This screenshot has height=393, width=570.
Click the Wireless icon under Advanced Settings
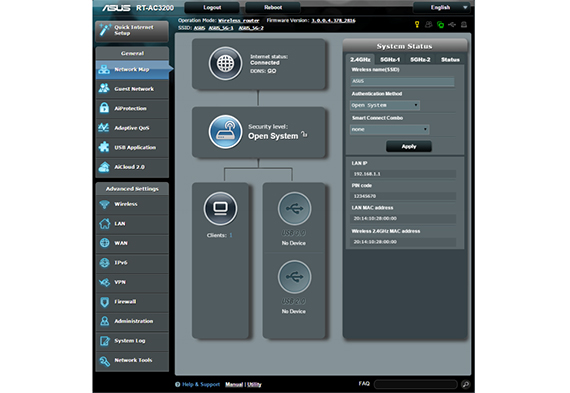[105, 204]
